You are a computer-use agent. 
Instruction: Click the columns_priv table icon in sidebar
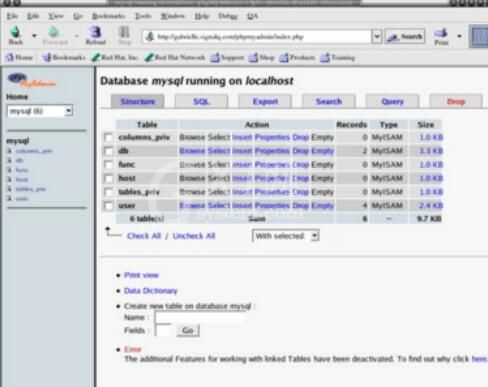point(10,151)
